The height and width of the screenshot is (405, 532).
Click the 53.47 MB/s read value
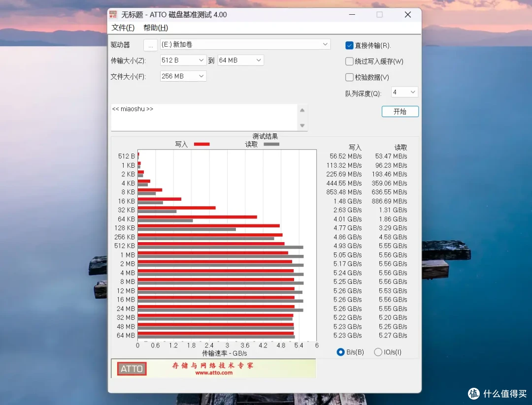pos(391,156)
